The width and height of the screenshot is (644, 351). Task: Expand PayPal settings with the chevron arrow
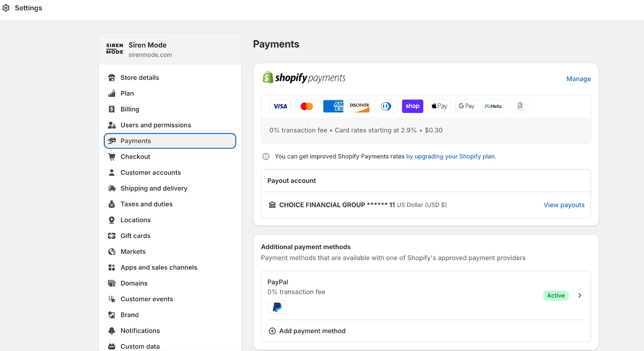click(x=580, y=295)
